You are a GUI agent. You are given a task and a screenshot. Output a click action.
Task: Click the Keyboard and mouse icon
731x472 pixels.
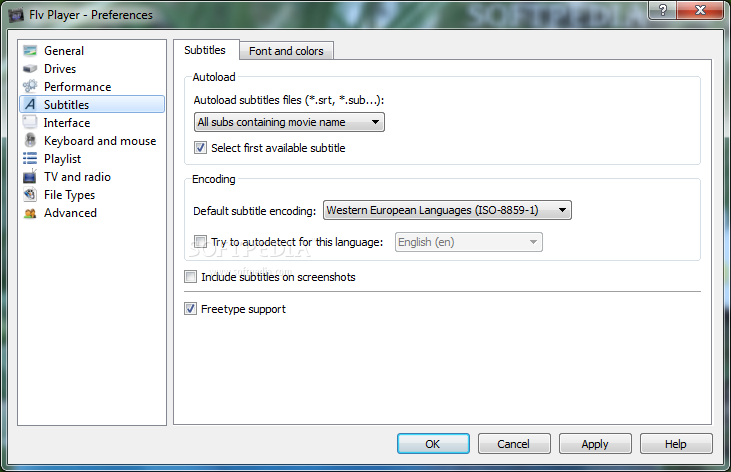[x=30, y=140]
